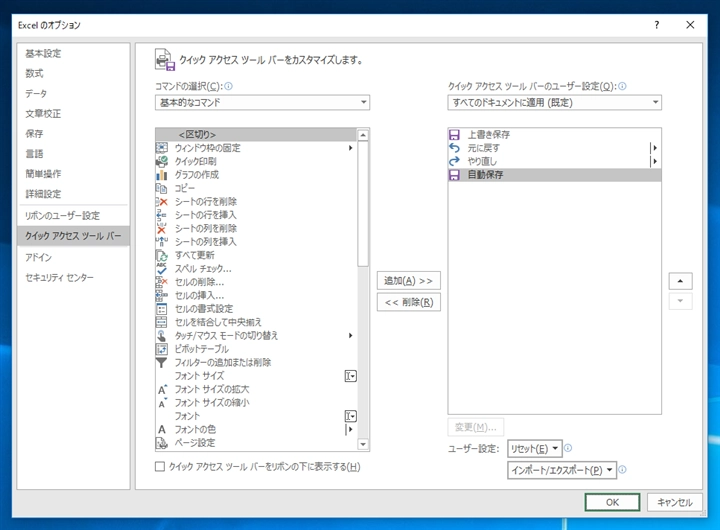Click the コピー icon in the list
This screenshot has height=530, width=720.
pyautogui.click(x=162, y=188)
